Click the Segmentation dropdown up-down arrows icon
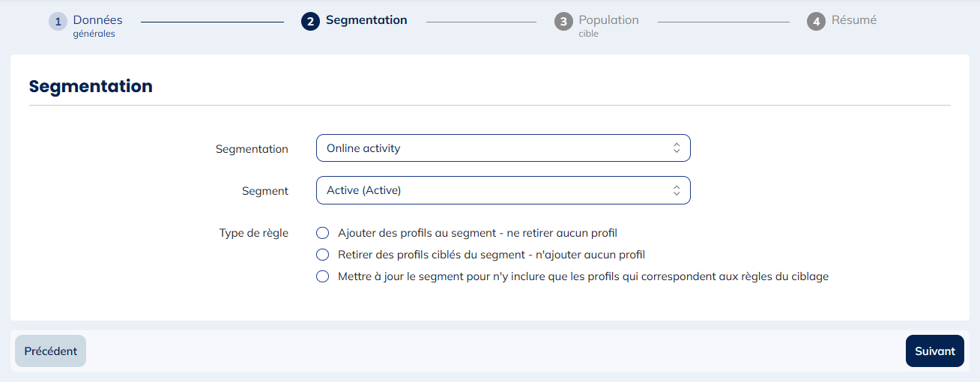980x382 pixels. 676,148
